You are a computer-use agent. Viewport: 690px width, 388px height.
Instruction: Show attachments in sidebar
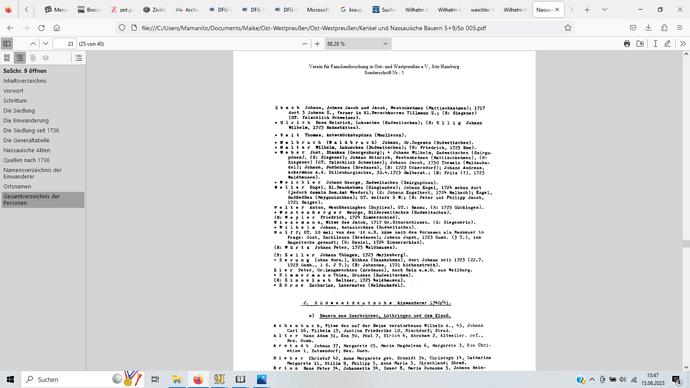point(33,58)
